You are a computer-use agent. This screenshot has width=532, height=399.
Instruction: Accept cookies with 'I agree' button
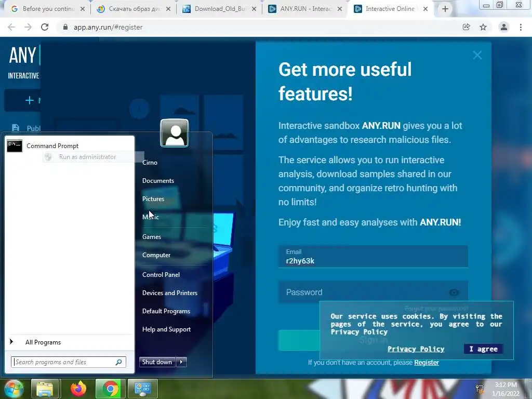coord(483,349)
